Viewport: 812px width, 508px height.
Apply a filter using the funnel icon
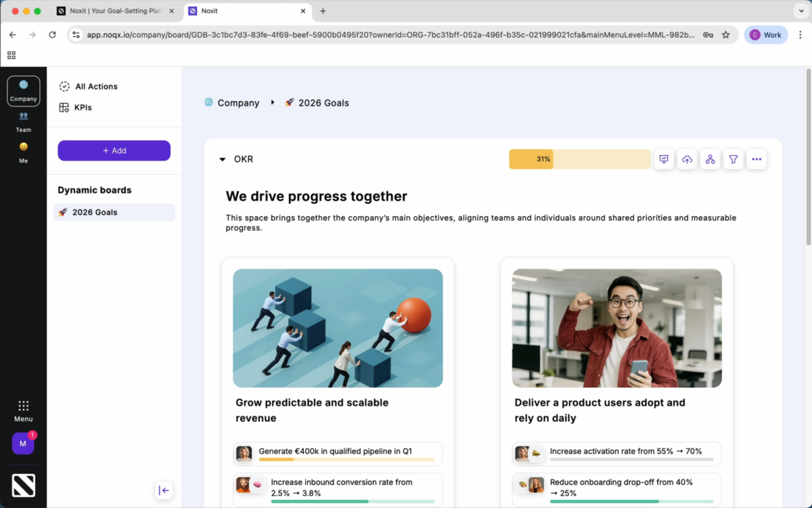click(733, 159)
